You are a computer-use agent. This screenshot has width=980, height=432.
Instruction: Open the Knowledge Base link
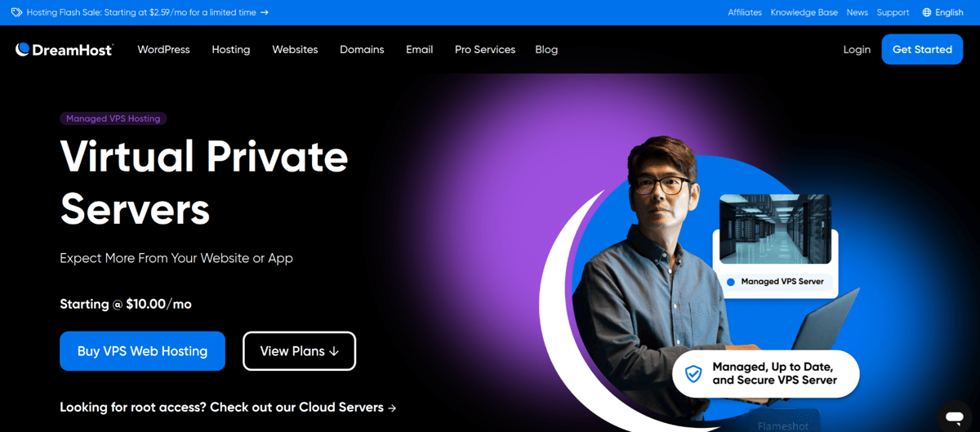[x=804, y=12]
